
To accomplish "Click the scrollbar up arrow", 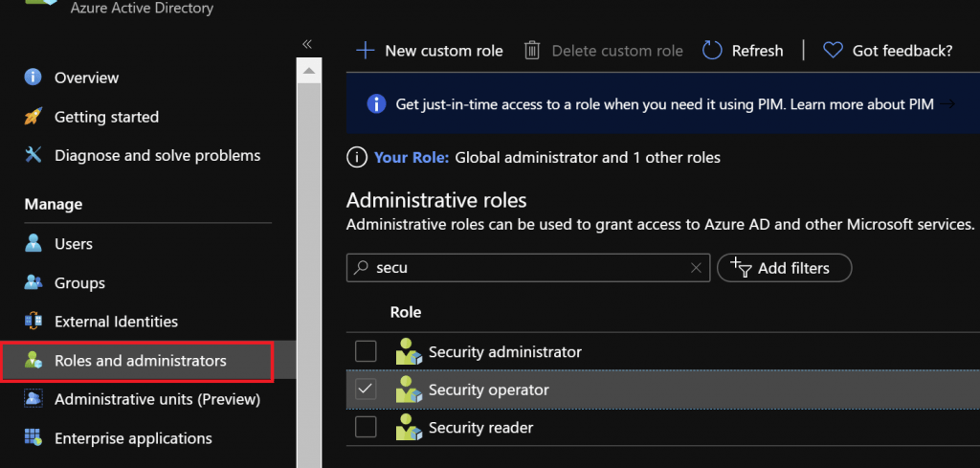I will pos(309,71).
